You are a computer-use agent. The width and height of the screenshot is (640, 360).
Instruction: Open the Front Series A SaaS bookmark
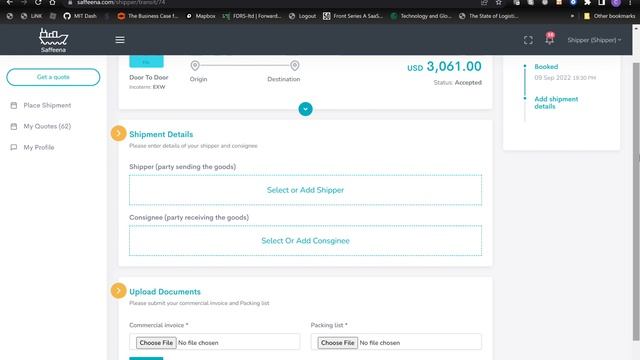point(353,16)
